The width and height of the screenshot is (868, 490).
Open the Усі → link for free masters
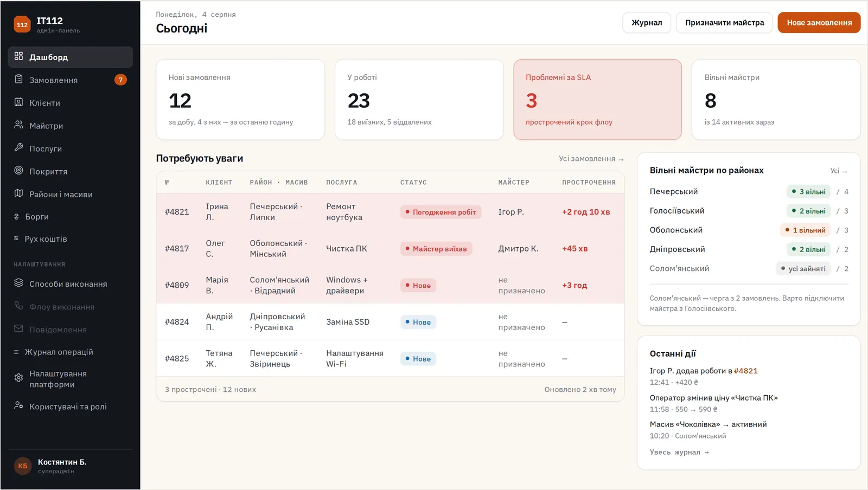[839, 171]
